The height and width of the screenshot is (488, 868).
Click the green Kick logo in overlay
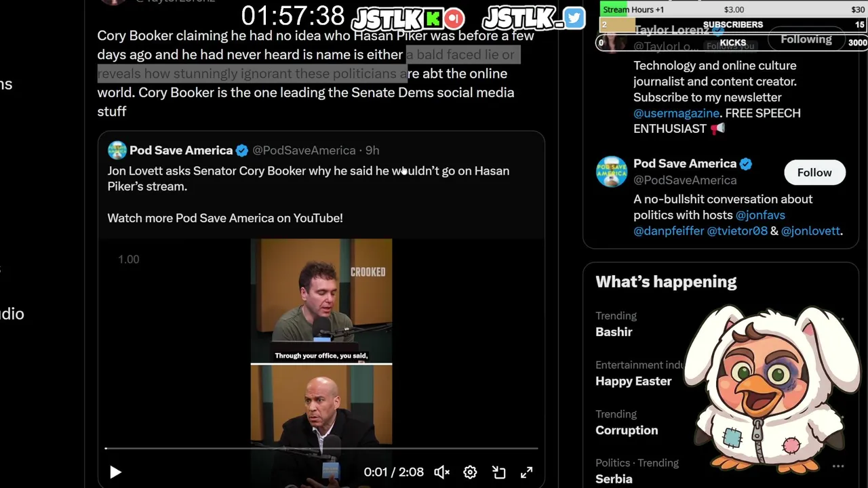pos(433,18)
